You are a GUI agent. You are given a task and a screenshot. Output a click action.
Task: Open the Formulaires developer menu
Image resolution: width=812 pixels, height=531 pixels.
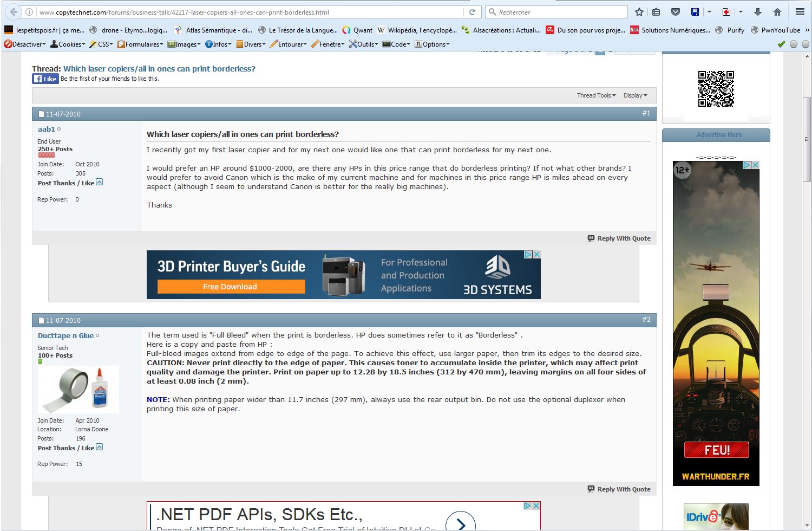coord(140,44)
